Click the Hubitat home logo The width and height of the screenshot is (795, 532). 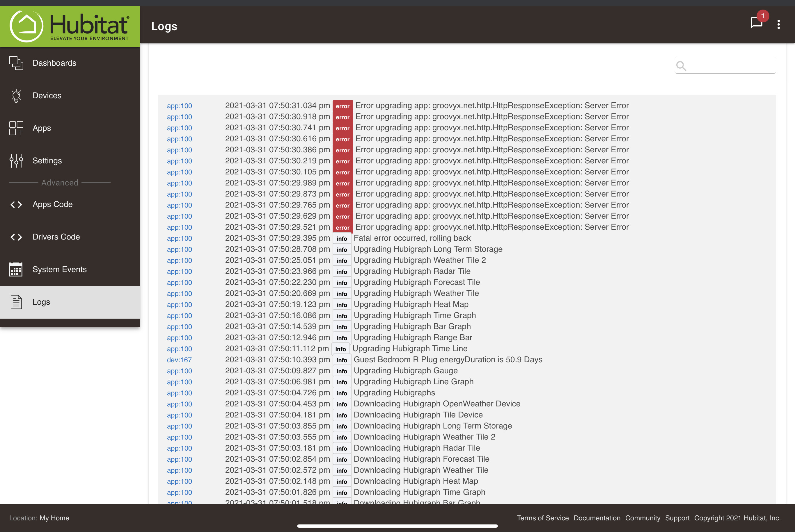tap(69, 26)
